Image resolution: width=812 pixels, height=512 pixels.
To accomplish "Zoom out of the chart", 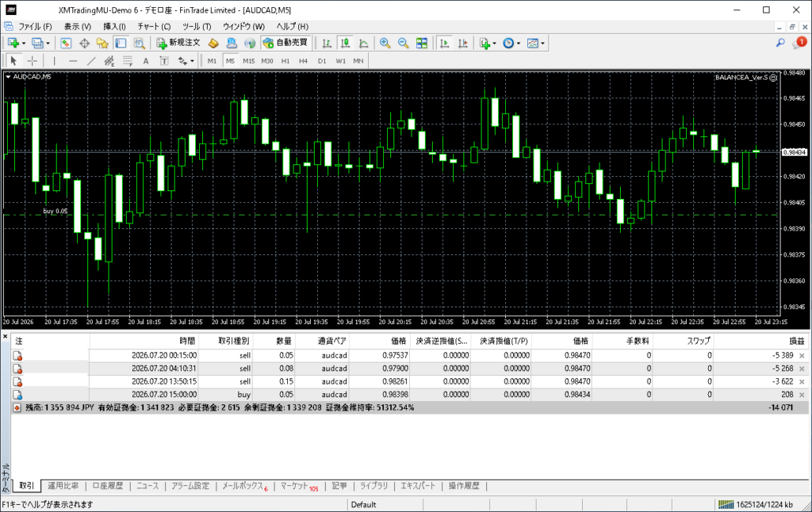I will [403, 43].
